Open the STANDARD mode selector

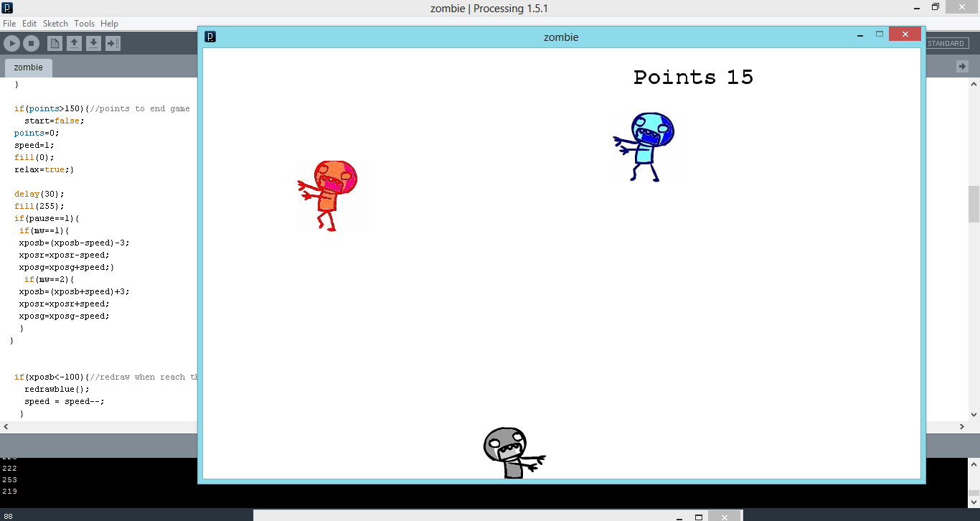pyautogui.click(x=946, y=44)
